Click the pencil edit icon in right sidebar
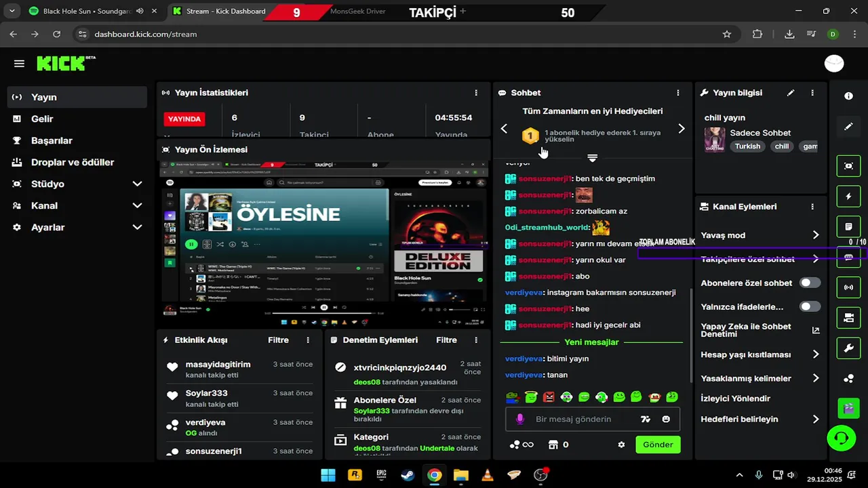This screenshot has height=488, width=868. tap(848, 127)
